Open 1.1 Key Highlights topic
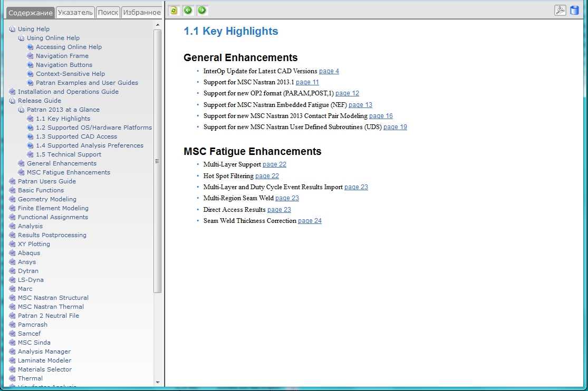Screen dimensions: 588x391 pyautogui.click(x=63, y=119)
